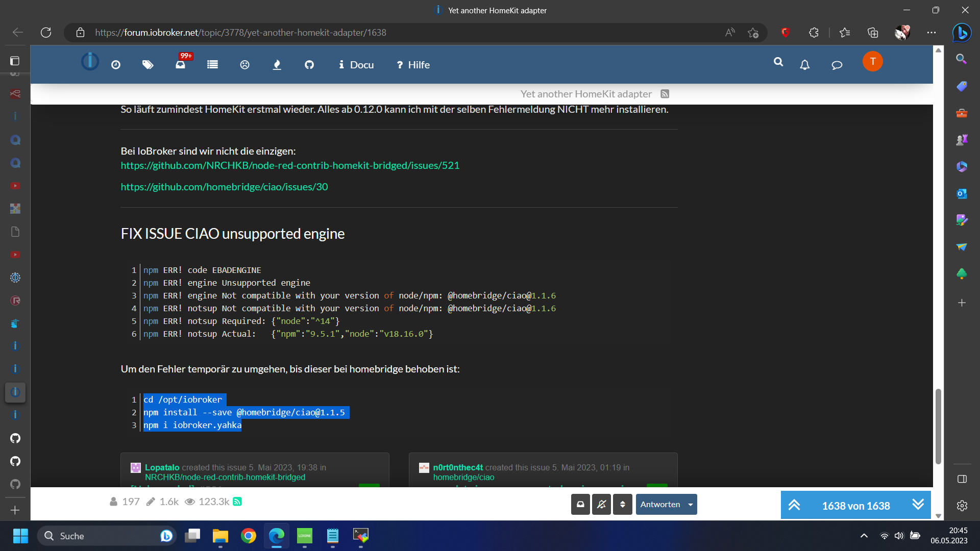980x551 pixels.
Task: Open the post sort button
Action: (x=622, y=504)
